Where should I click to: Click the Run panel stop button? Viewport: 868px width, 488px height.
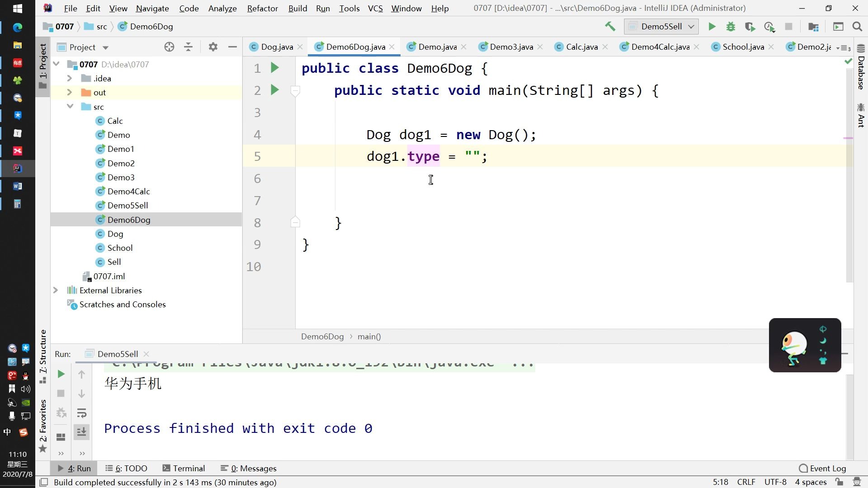(61, 394)
